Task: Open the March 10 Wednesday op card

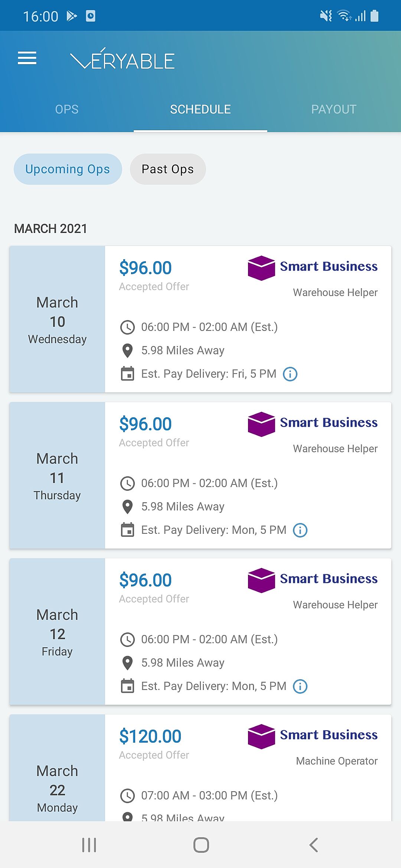Action: (x=200, y=319)
